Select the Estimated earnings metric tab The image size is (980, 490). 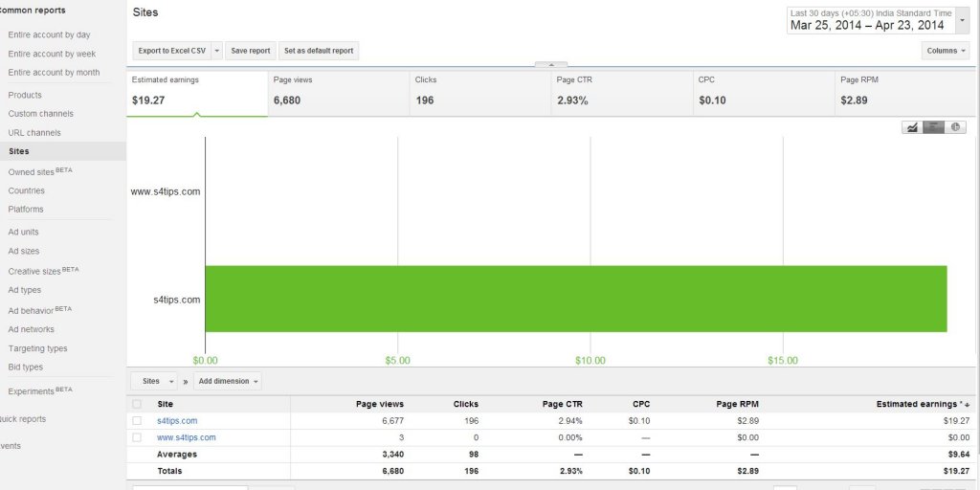197,93
